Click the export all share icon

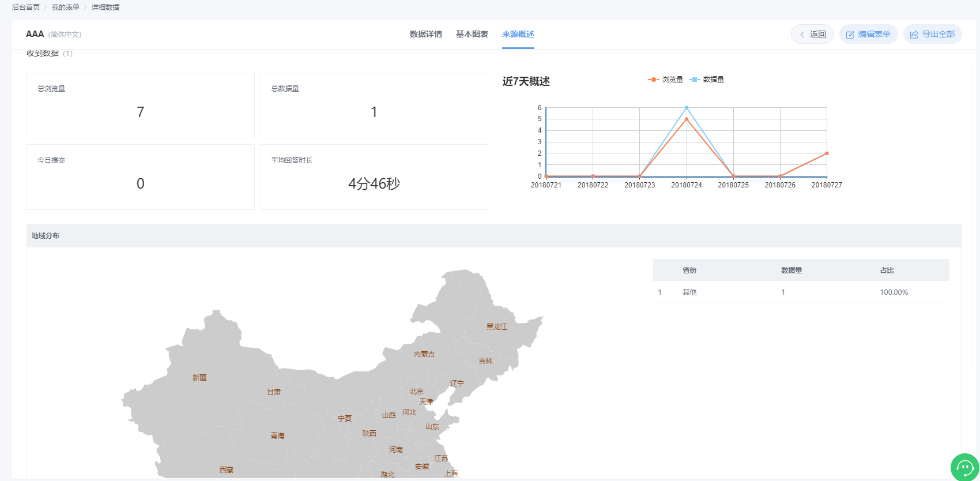point(914,35)
